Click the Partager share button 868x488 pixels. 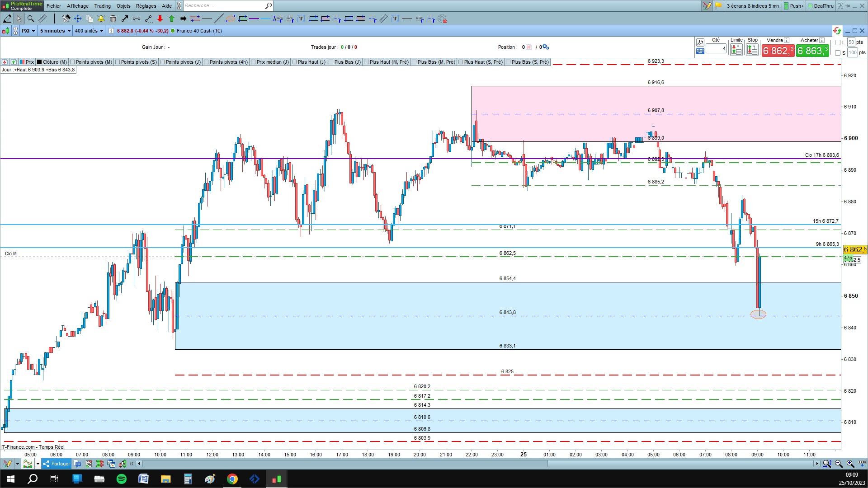click(57, 464)
